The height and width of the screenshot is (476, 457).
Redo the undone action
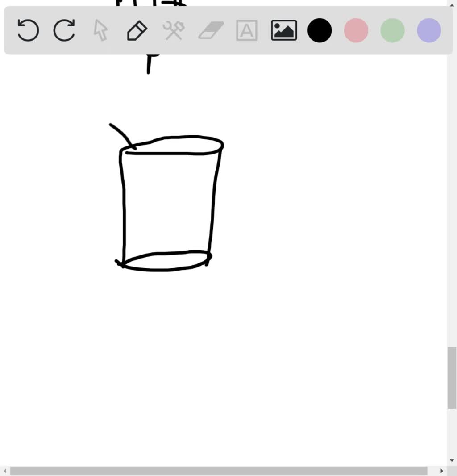click(64, 30)
